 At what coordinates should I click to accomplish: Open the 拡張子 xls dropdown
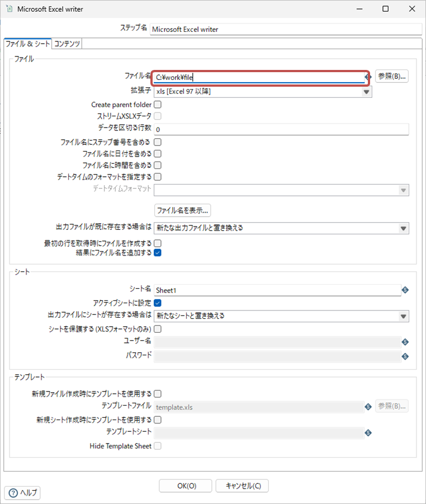pos(263,92)
